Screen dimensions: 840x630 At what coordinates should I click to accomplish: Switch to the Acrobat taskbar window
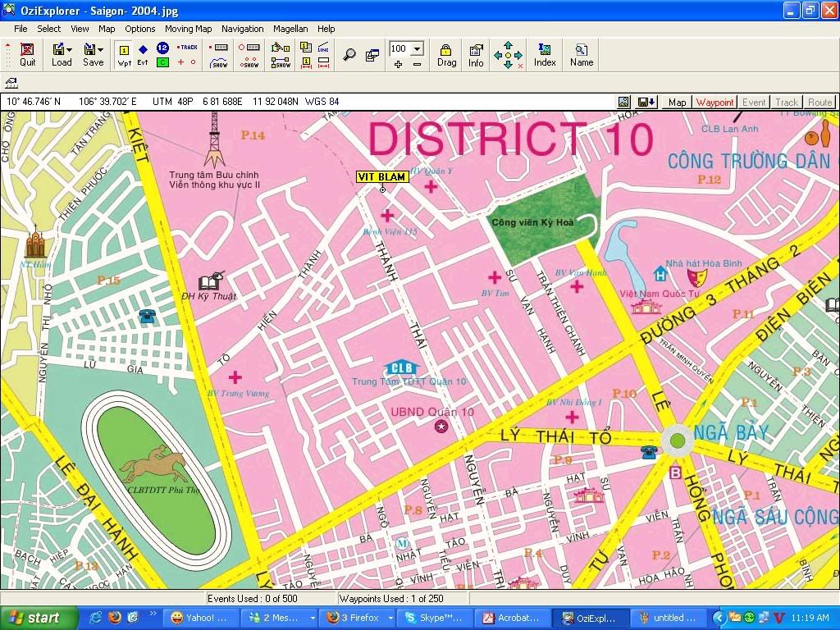(512, 619)
